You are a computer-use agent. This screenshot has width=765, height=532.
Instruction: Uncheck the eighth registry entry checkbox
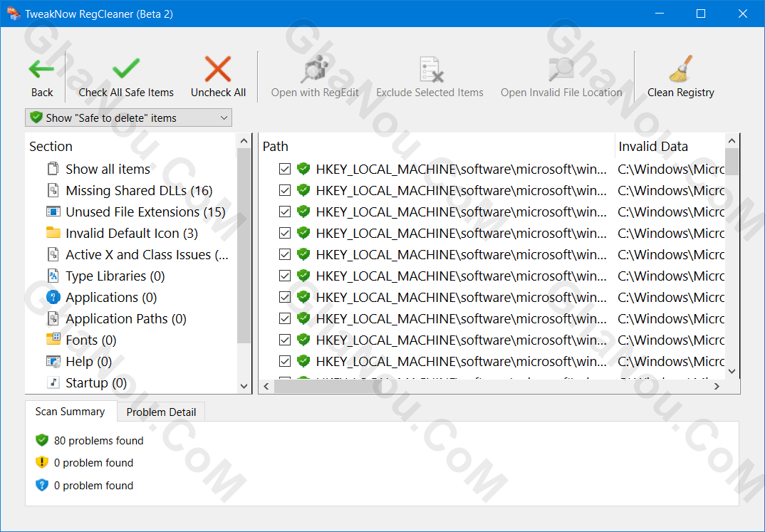(285, 319)
